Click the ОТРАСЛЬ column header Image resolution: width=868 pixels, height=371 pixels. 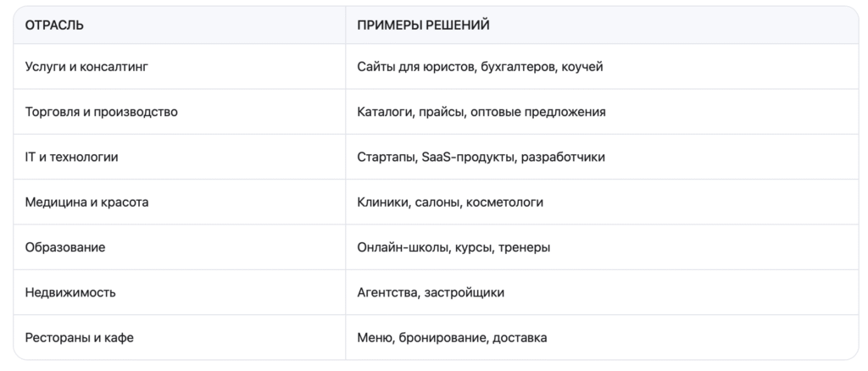click(54, 25)
